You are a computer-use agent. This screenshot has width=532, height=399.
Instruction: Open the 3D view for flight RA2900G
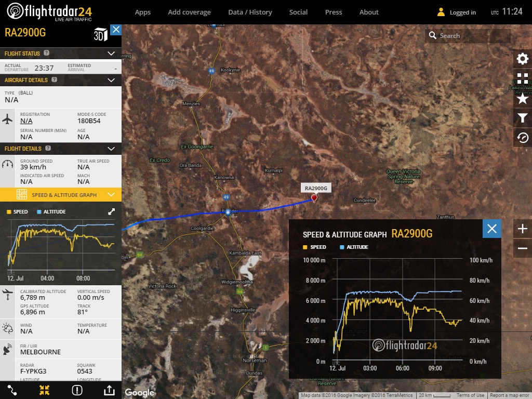click(100, 35)
